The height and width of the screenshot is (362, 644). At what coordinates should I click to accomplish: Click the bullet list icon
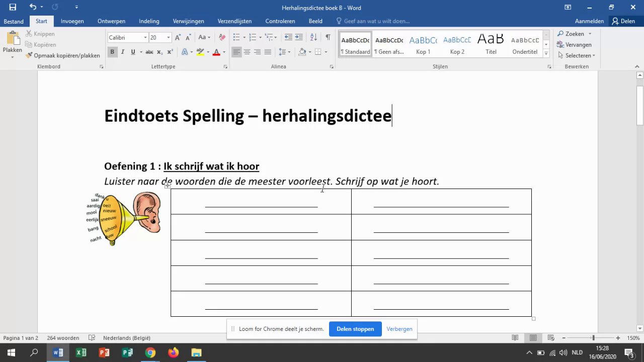(x=236, y=37)
